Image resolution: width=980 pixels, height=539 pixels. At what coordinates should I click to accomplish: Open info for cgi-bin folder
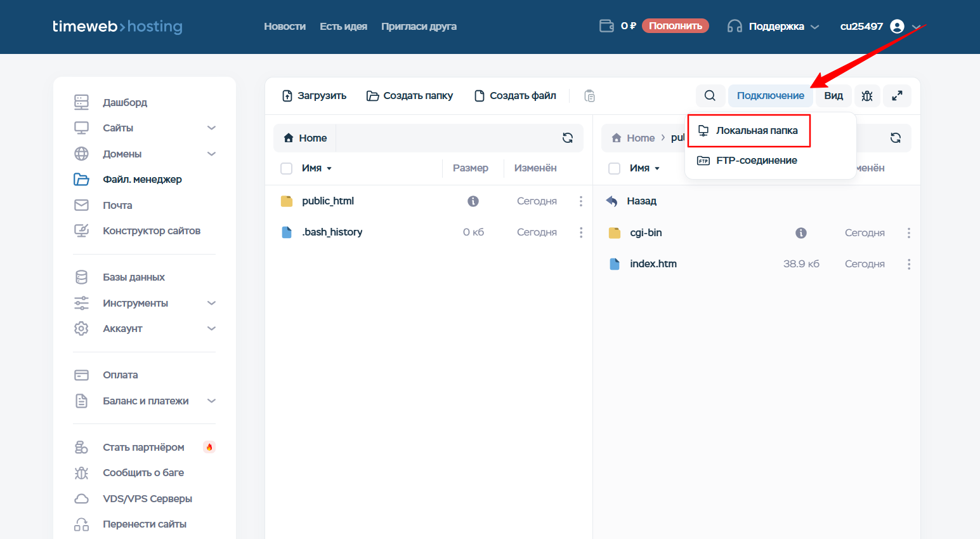[801, 233]
